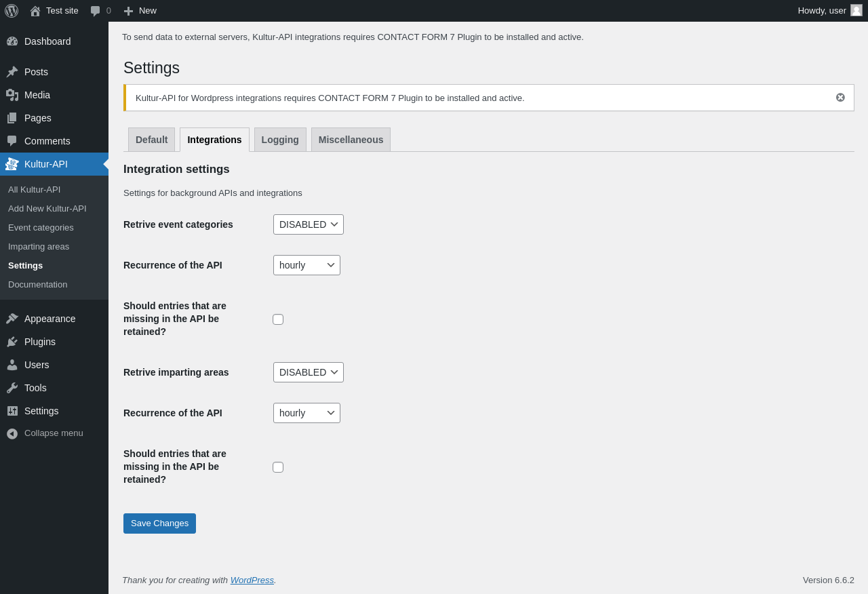Open the Imparting areas submenu item
This screenshot has width=868, height=594.
(39, 247)
